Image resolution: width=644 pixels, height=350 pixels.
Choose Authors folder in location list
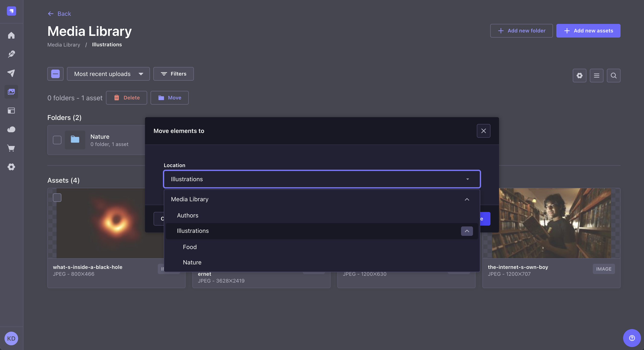point(187,215)
